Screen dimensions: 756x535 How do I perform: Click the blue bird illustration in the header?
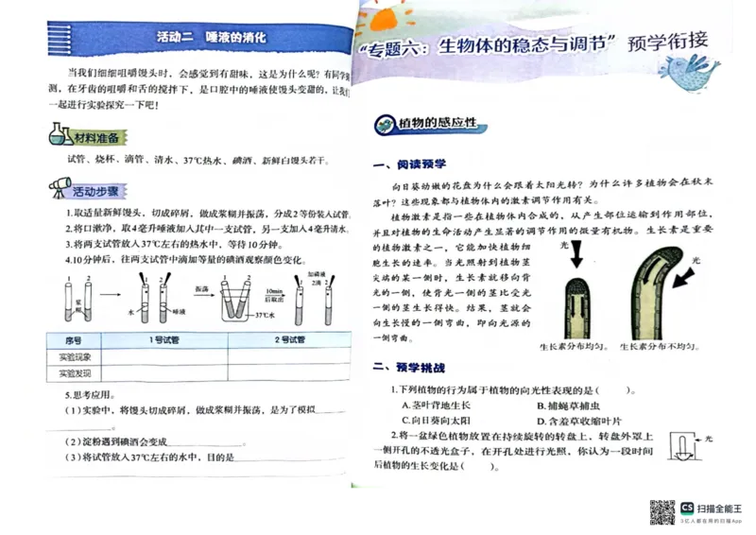click(x=688, y=73)
